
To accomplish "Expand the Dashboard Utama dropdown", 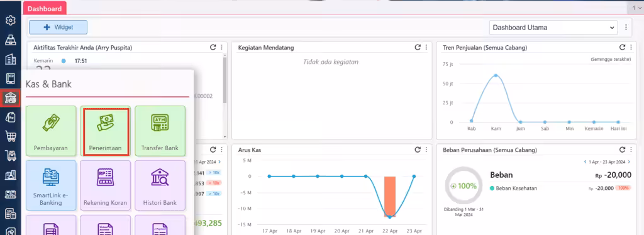I will point(553,28).
